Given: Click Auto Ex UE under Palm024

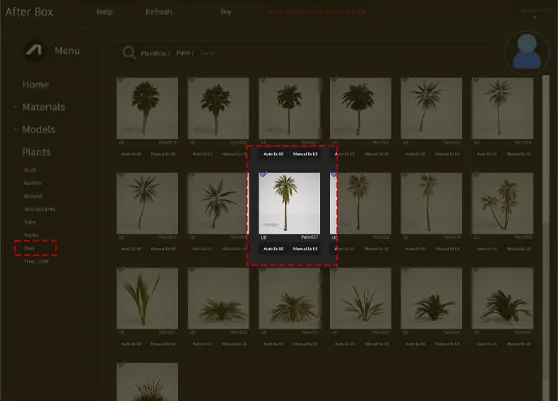Looking at the screenshot, I should point(487,154).
